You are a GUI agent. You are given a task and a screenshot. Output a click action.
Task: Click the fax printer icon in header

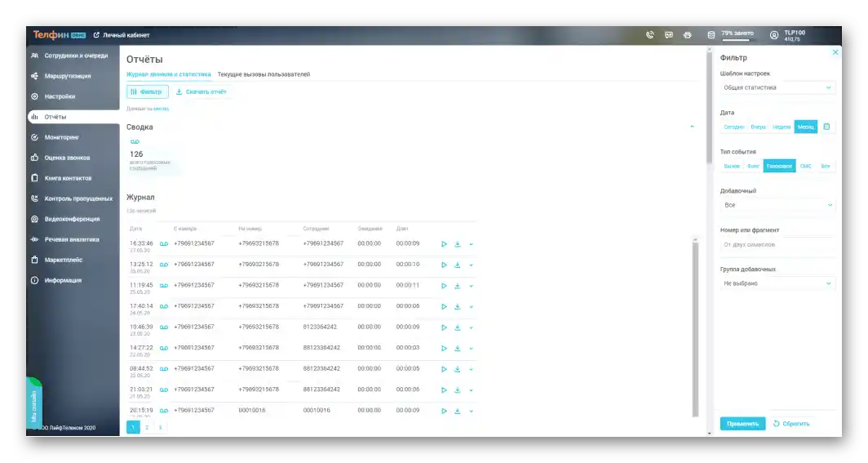point(688,35)
